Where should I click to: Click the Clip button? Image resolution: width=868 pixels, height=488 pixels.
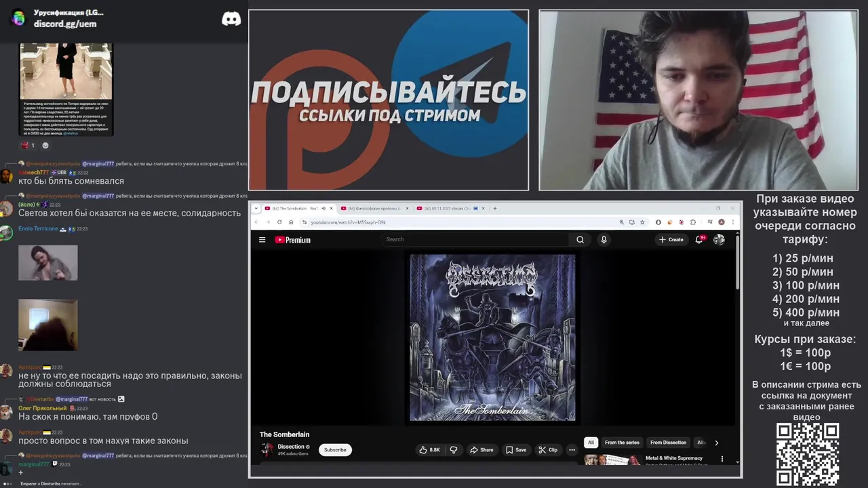click(x=548, y=449)
